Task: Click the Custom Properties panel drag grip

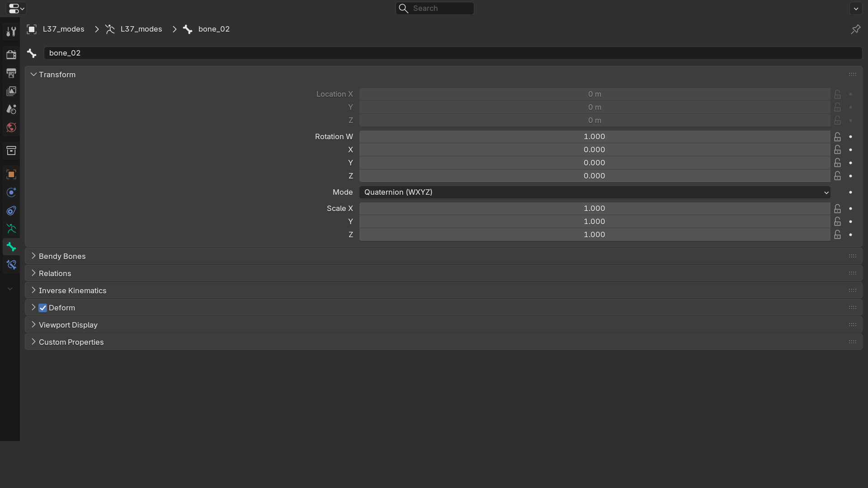Action: 852,342
